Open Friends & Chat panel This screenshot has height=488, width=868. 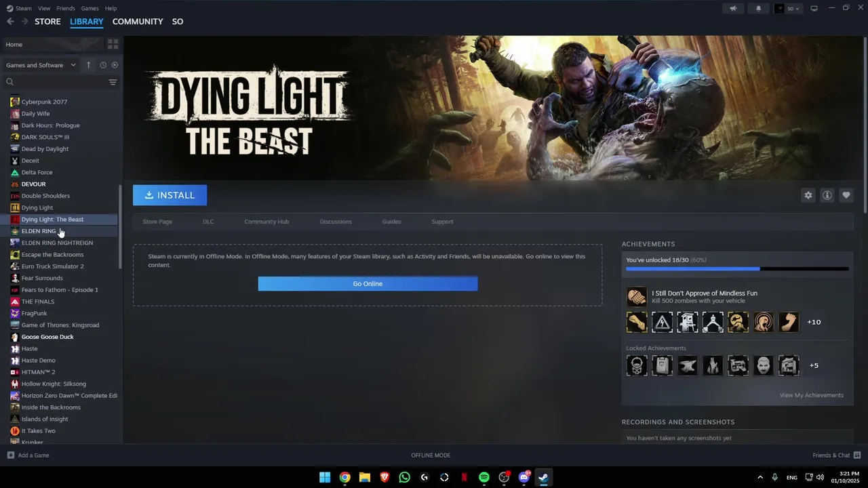coord(836,455)
